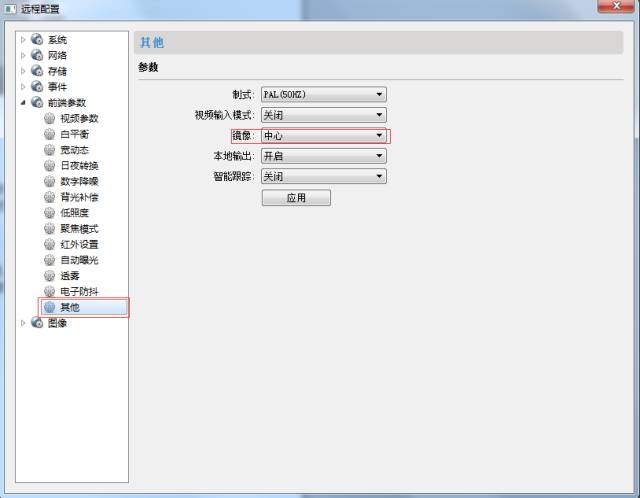
Task: Select the 数字降噪 gear icon
Action: point(50,181)
